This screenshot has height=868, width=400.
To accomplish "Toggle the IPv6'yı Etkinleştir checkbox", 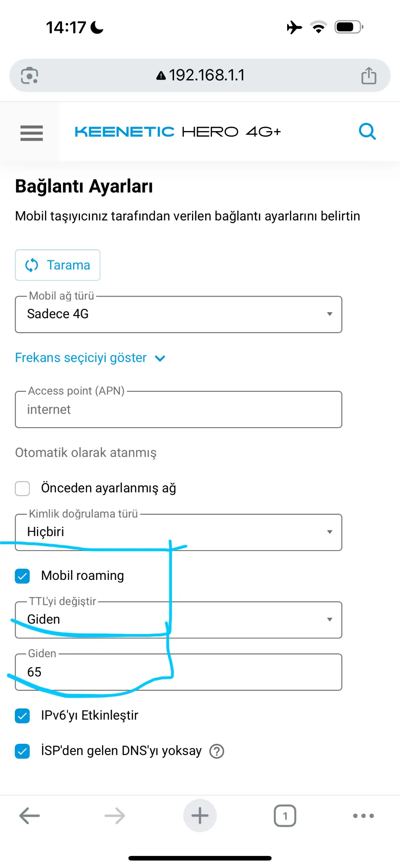I will click(x=22, y=716).
